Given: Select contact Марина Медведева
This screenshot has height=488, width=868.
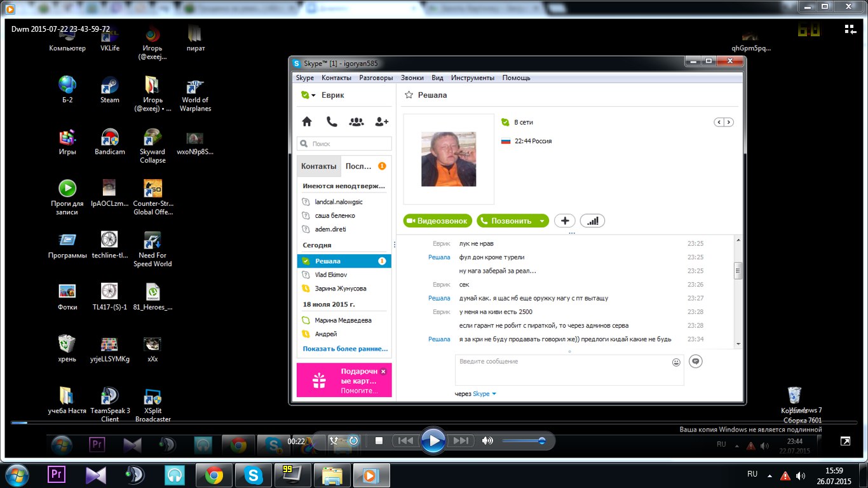Looking at the screenshot, I should point(344,320).
